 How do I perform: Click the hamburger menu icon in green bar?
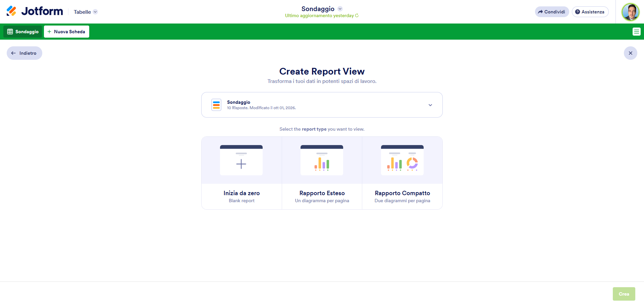(636, 32)
